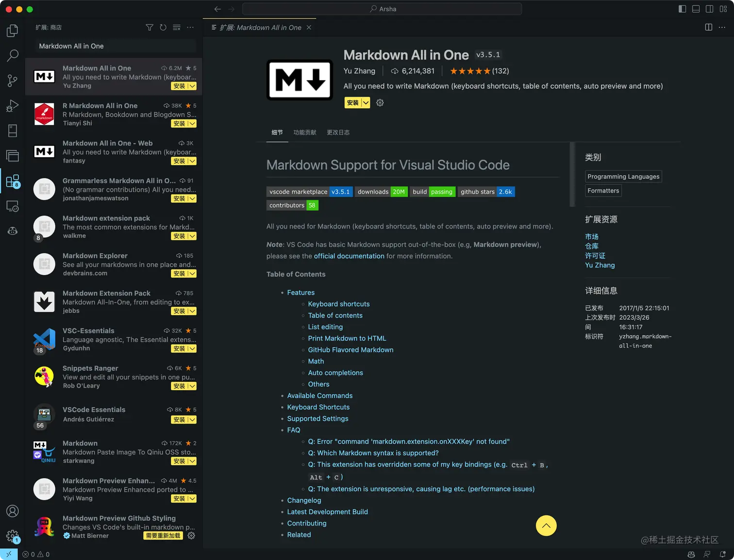Install Markdown All in One from detail page
The width and height of the screenshot is (734, 560).
pyautogui.click(x=353, y=103)
